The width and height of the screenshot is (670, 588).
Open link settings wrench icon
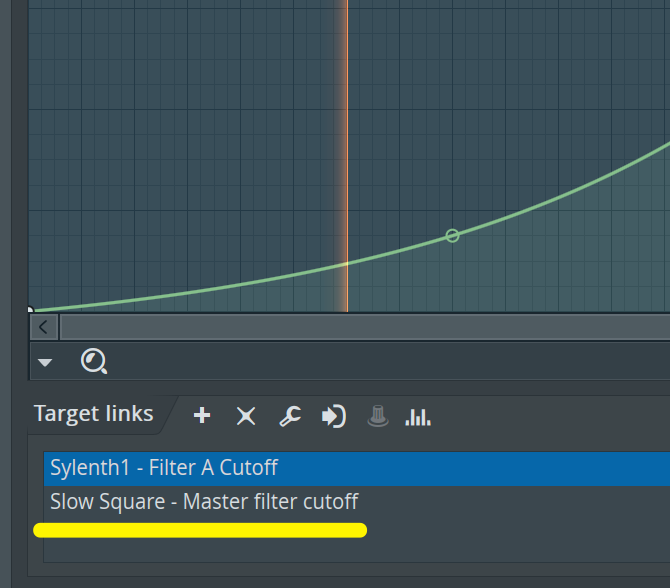(x=290, y=416)
